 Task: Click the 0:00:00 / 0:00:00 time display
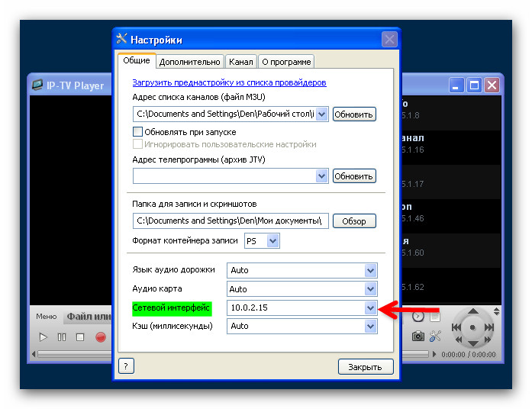468,354
